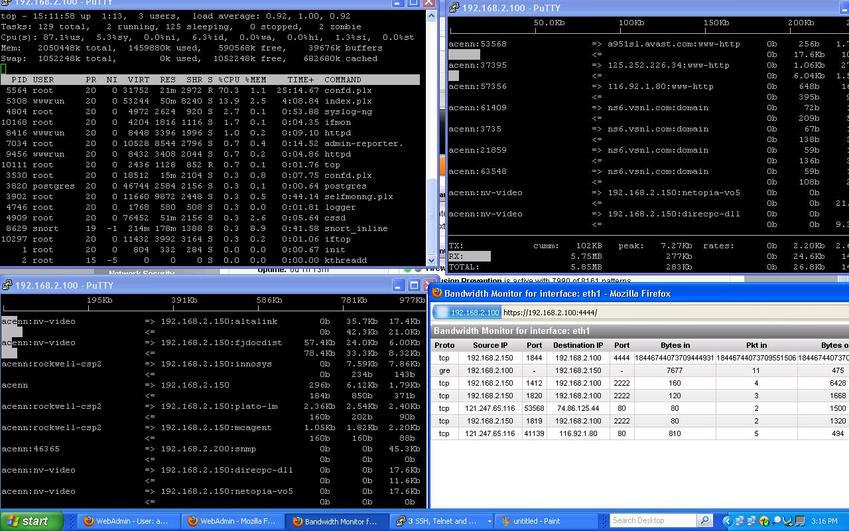This screenshot has height=531, width=849.
Task: Switch to WebAdmin - User taskbar item
Action: click(x=124, y=521)
